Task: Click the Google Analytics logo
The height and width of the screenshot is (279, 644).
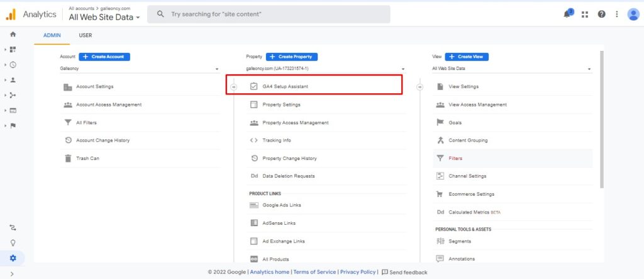Action: [11, 14]
